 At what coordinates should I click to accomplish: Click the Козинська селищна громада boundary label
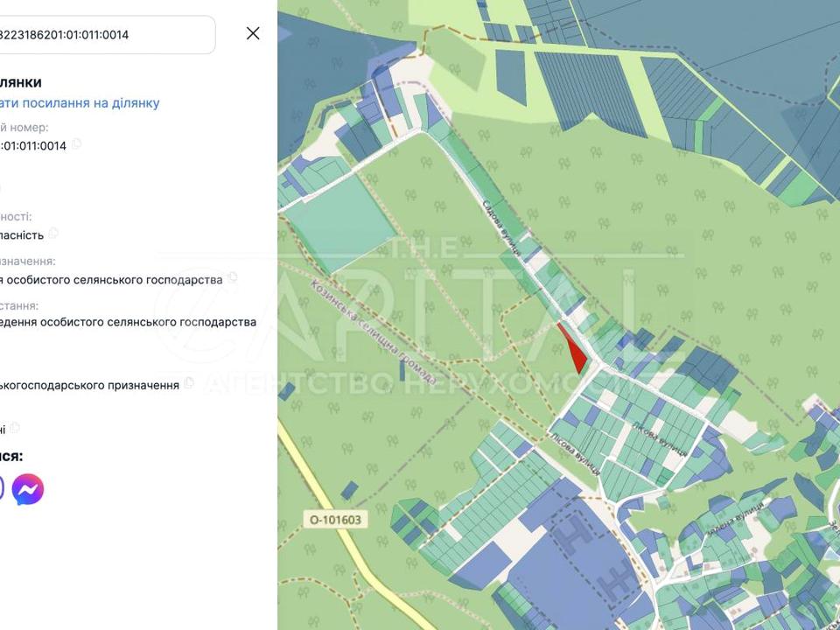[373, 331]
